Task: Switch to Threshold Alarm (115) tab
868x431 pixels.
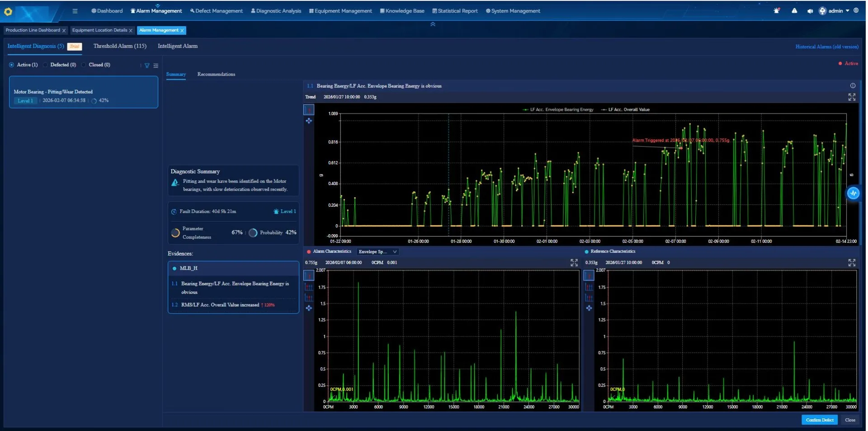Action: point(120,46)
